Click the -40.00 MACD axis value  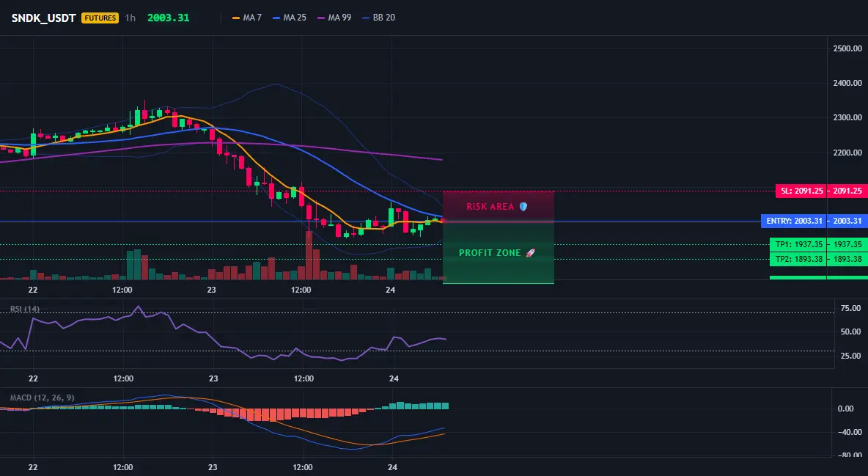(x=849, y=432)
